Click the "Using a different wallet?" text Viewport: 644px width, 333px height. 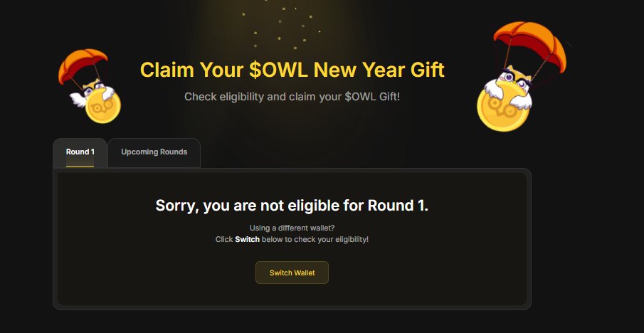coord(292,228)
